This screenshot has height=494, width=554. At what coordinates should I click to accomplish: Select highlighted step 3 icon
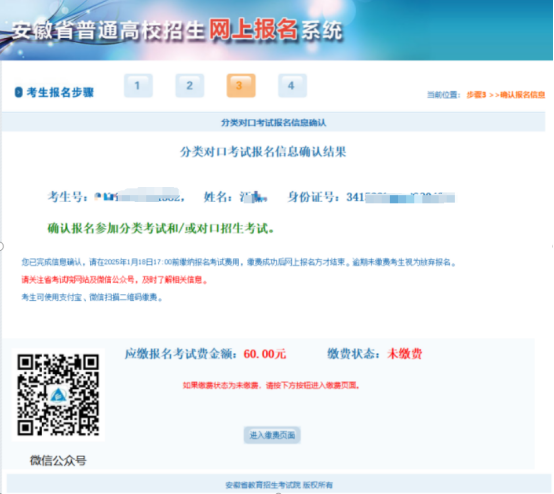(241, 86)
